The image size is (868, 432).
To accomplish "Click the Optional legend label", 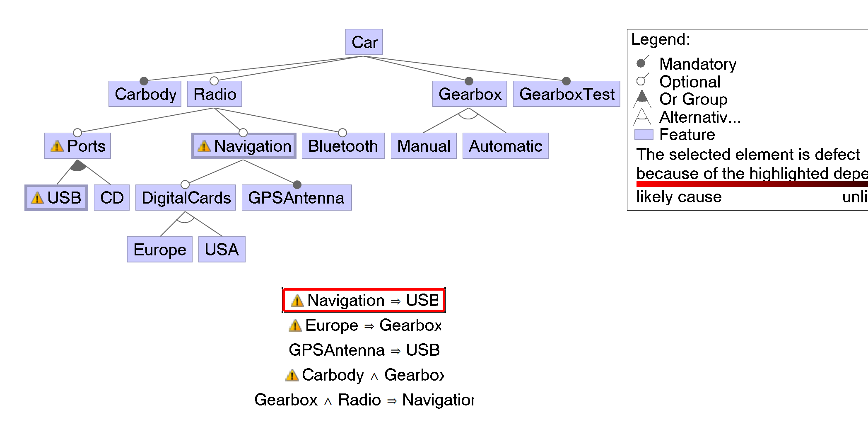I will click(690, 82).
